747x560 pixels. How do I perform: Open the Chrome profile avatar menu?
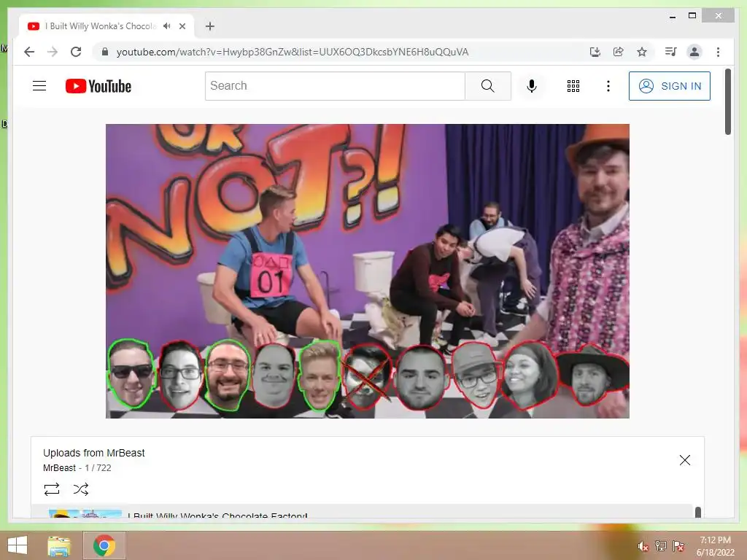click(694, 52)
